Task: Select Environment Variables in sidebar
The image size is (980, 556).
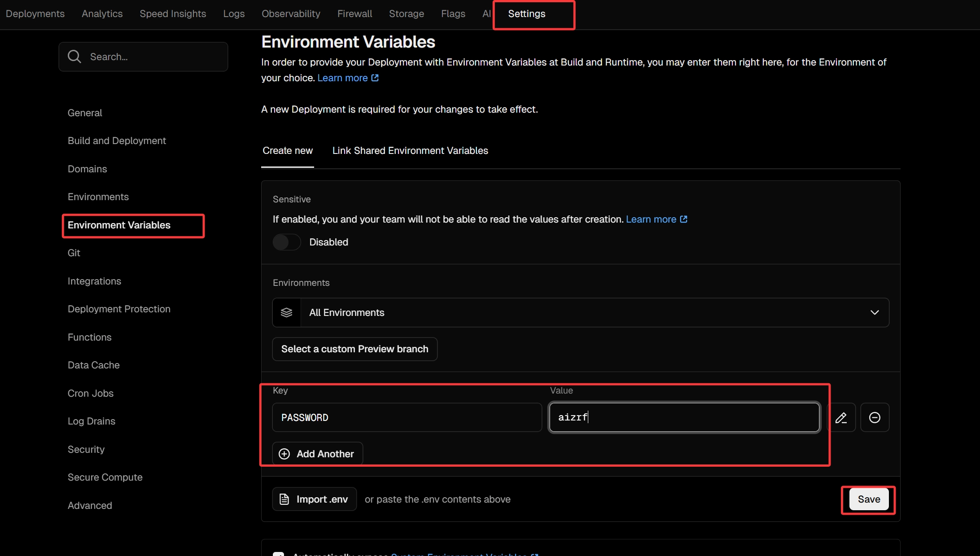Action: coord(119,225)
